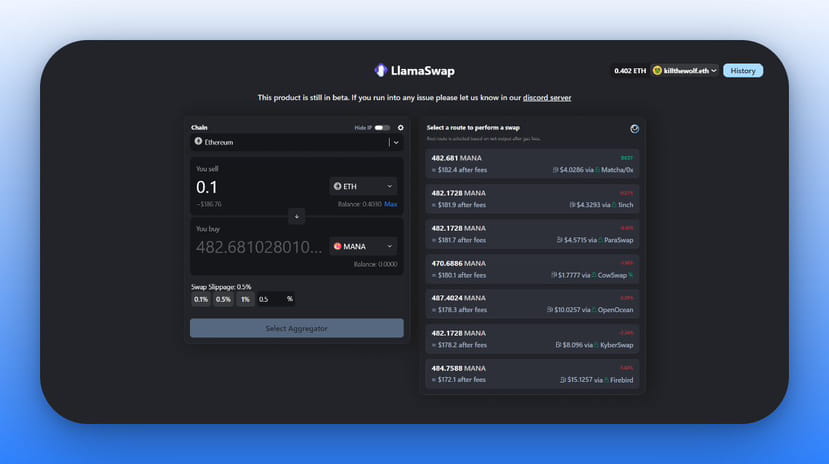Click gas icon beside $4.5715 ParaSwap
Image resolution: width=829 pixels, height=464 pixels.
click(x=559, y=240)
